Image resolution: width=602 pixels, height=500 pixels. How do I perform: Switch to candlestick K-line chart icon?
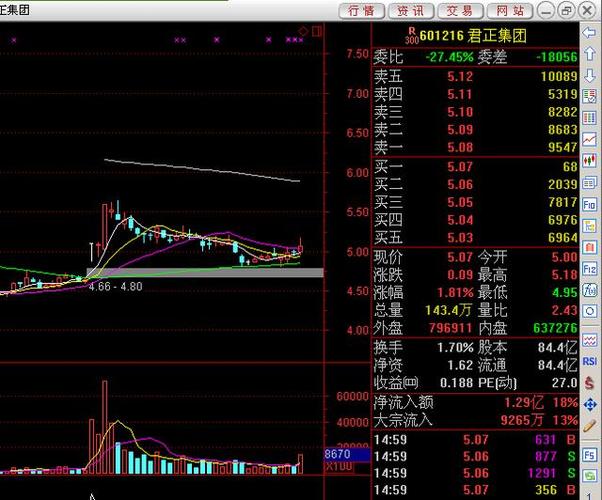tap(589, 160)
